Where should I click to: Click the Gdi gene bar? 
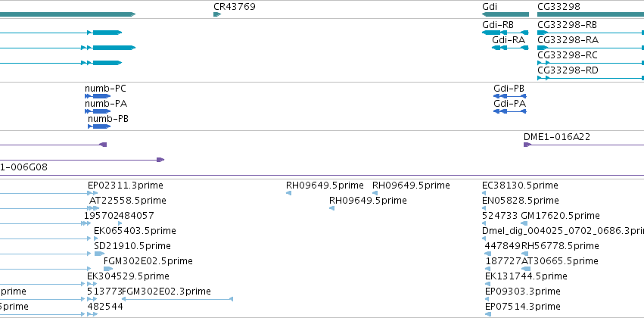pos(506,15)
